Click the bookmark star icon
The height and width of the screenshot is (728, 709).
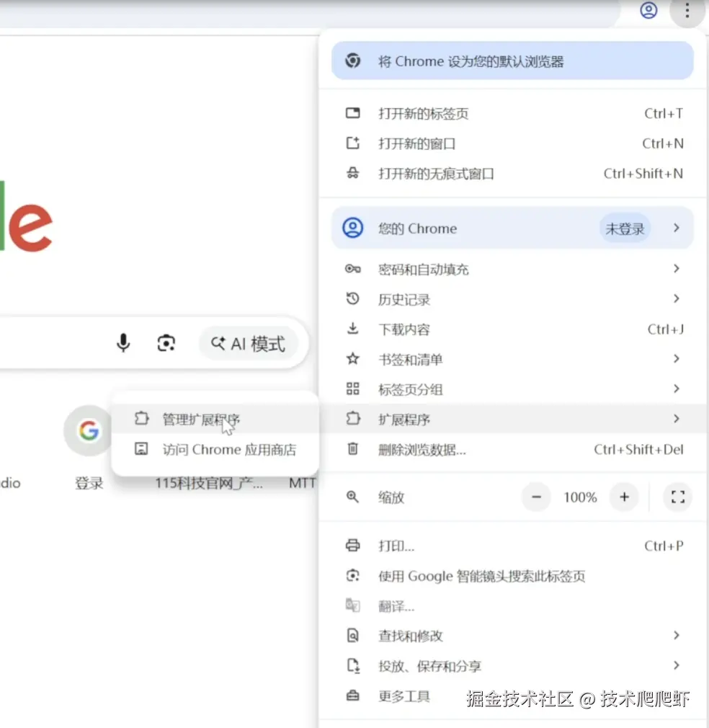tap(352, 358)
